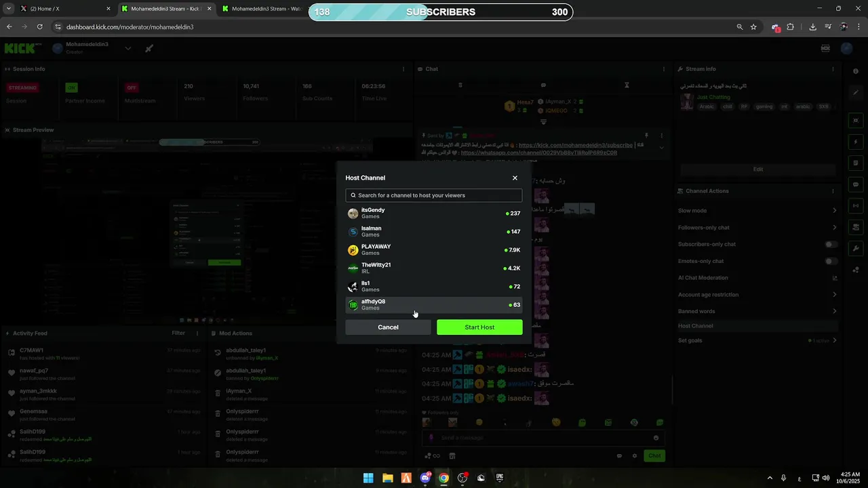
Task: Toggle Emotes-only chat switch
Action: point(831,261)
